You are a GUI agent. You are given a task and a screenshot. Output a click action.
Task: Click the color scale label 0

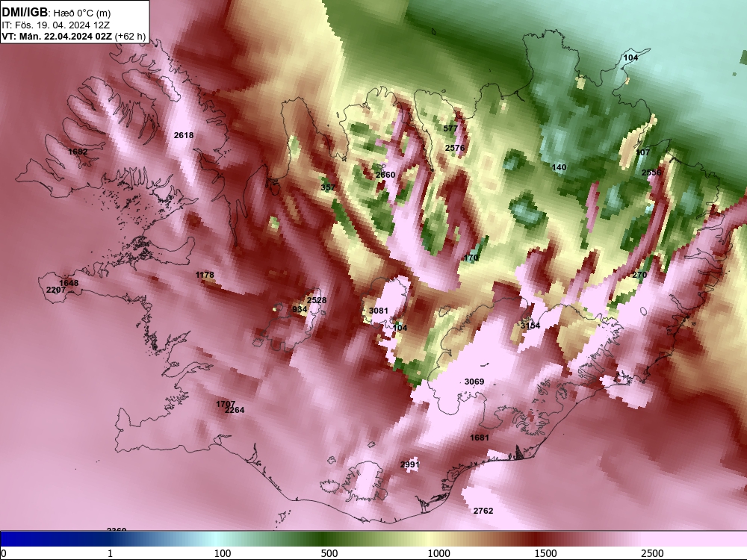click(x=4, y=553)
